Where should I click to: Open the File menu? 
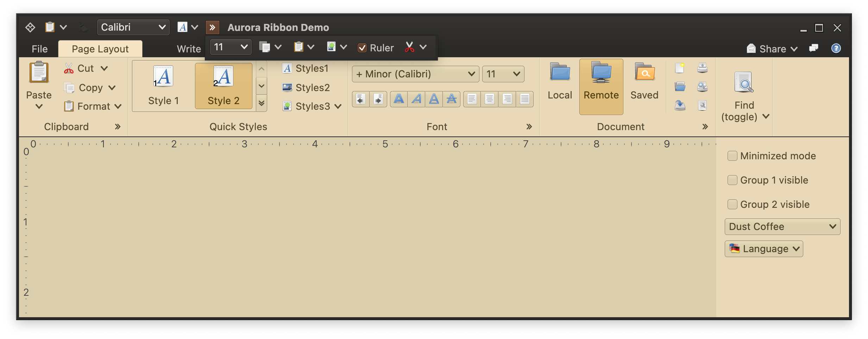click(x=39, y=49)
